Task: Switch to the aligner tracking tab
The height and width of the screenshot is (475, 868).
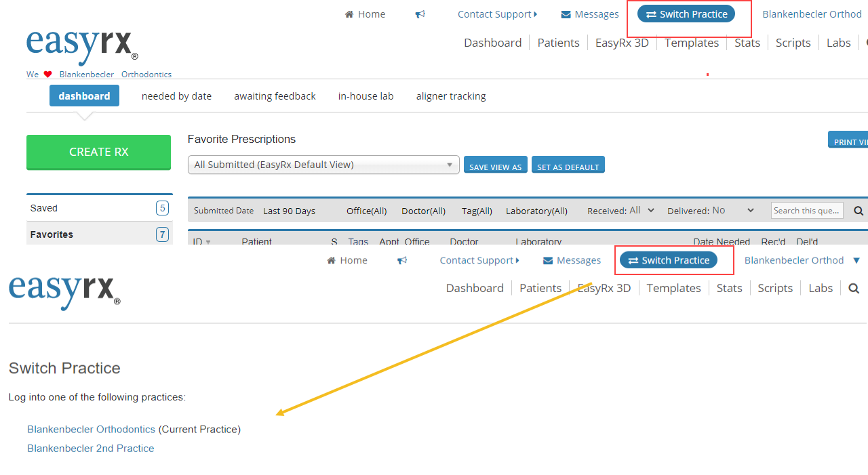Action: coord(451,96)
